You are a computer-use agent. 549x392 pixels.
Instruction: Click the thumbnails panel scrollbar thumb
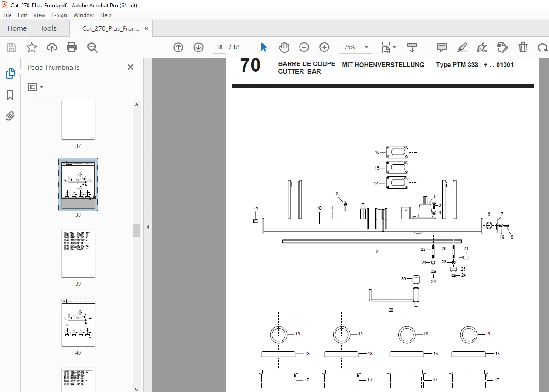click(136, 231)
